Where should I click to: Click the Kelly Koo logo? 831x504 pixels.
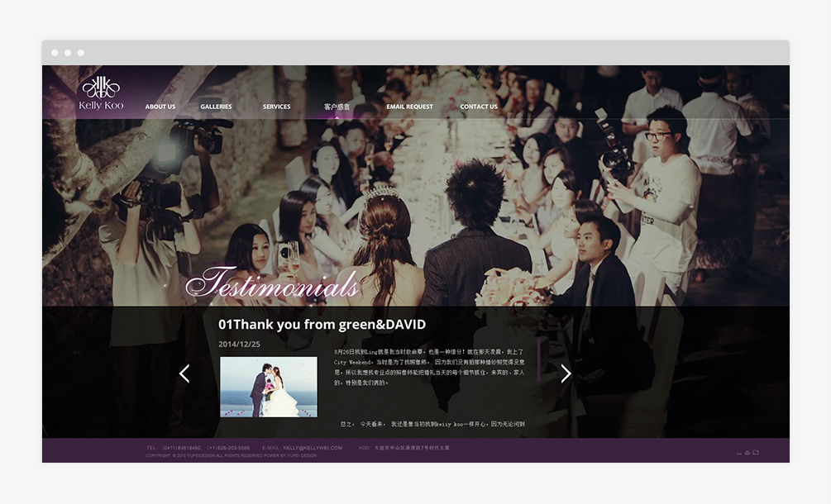[x=101, y=93]
